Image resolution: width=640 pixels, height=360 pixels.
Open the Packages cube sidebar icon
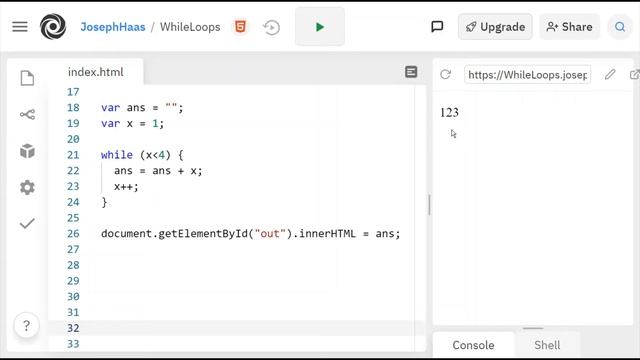coord(27,151)
